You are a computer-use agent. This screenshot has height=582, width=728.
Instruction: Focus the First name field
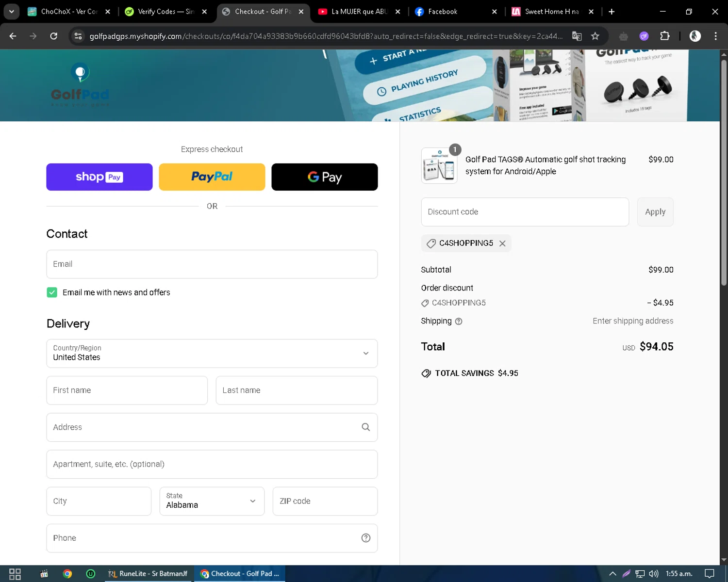click(127, 390)
